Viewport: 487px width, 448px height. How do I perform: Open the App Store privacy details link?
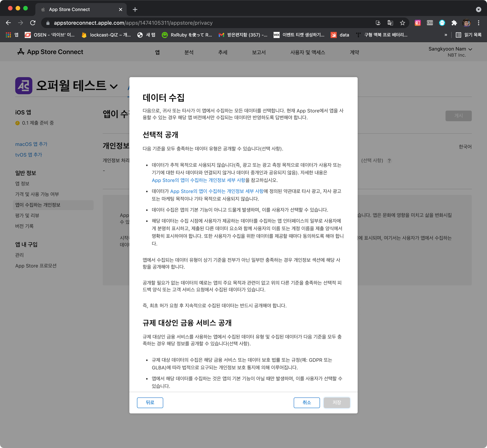(x=198, y=180)
